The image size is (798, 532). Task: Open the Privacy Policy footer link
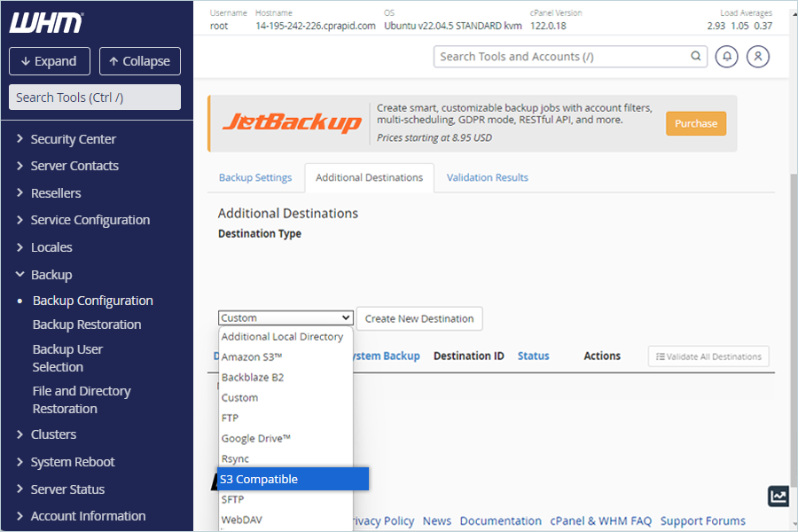[x=384, y=520]
